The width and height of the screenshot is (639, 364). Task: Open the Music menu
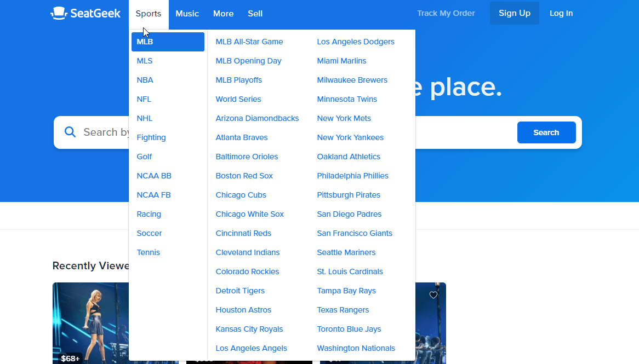click(x=187, y=14)
